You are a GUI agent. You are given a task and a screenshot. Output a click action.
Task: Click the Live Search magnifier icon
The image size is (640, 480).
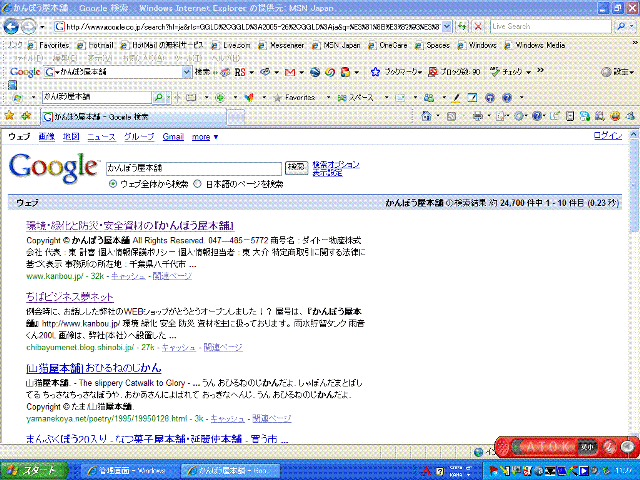(x=621, y=27)
